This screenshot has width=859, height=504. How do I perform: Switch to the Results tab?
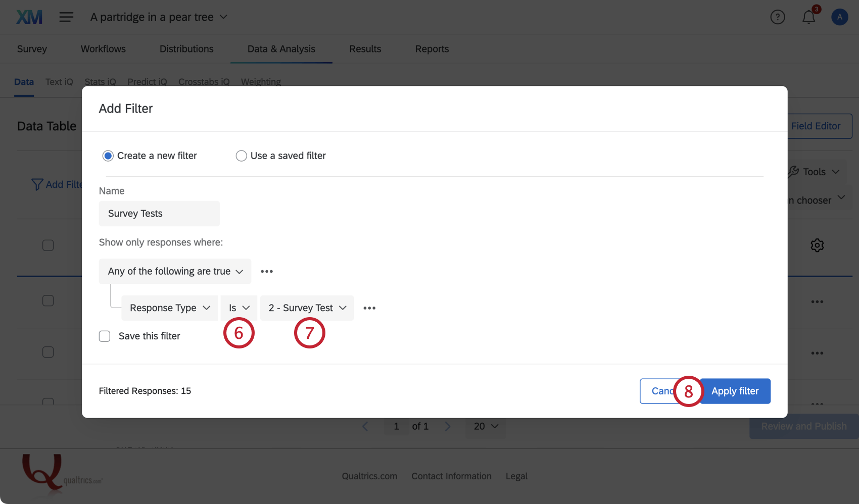[365, 48]
